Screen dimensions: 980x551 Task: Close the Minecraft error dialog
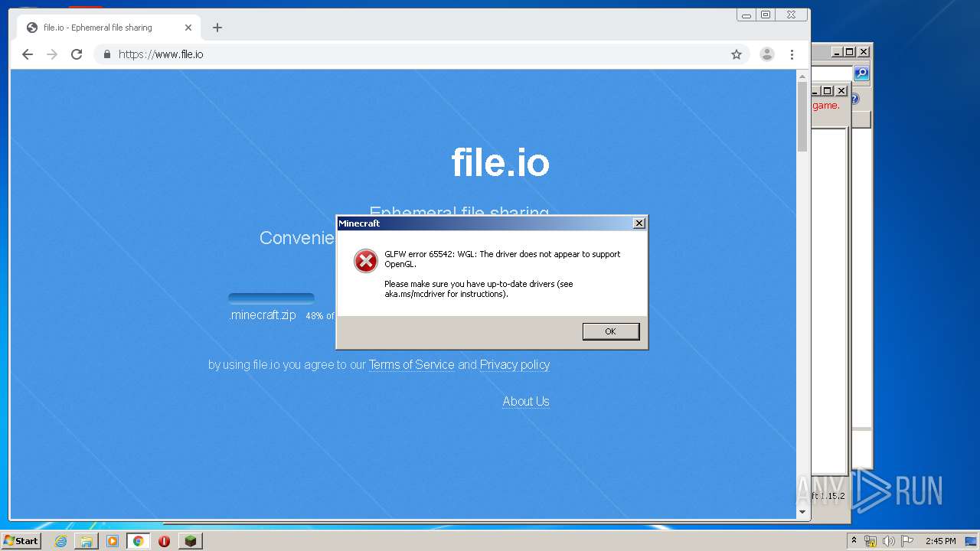[x=639, y=223]
